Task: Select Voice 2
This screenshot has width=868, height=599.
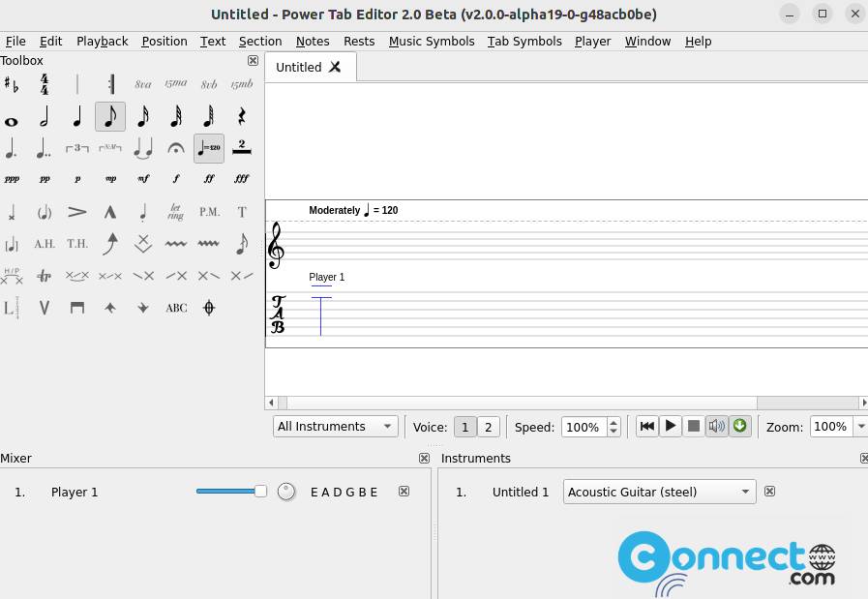Action: (x=489, y=427)
